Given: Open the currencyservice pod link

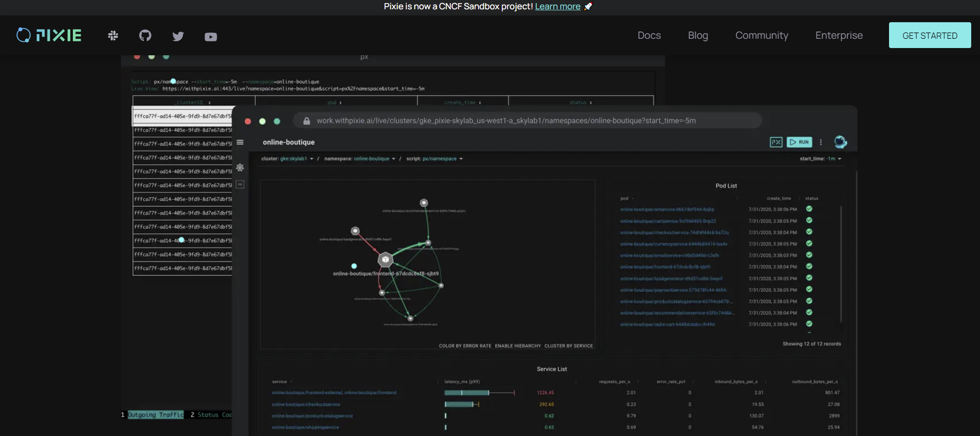Looking at the screenshot, I should (673, 244).
